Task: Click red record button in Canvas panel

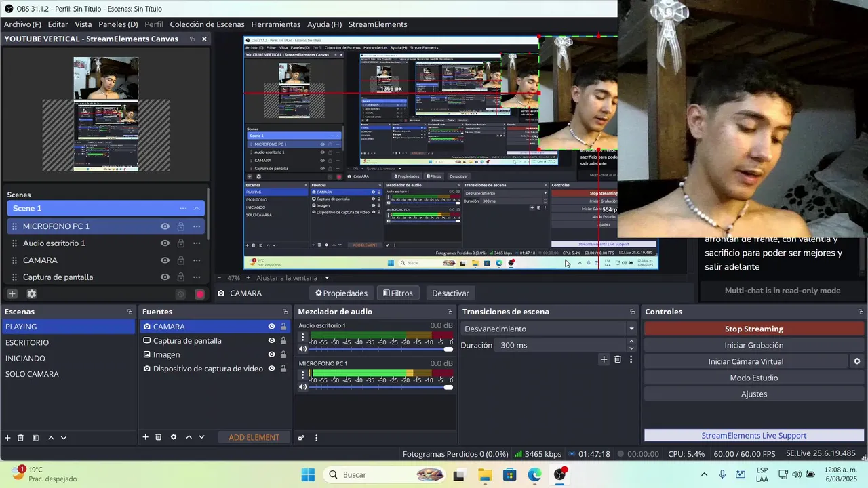Action: click(x=200, y=294)
